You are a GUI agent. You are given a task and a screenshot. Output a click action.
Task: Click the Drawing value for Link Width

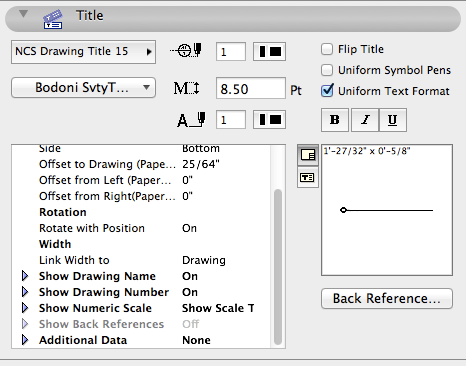tap(204, 260)
